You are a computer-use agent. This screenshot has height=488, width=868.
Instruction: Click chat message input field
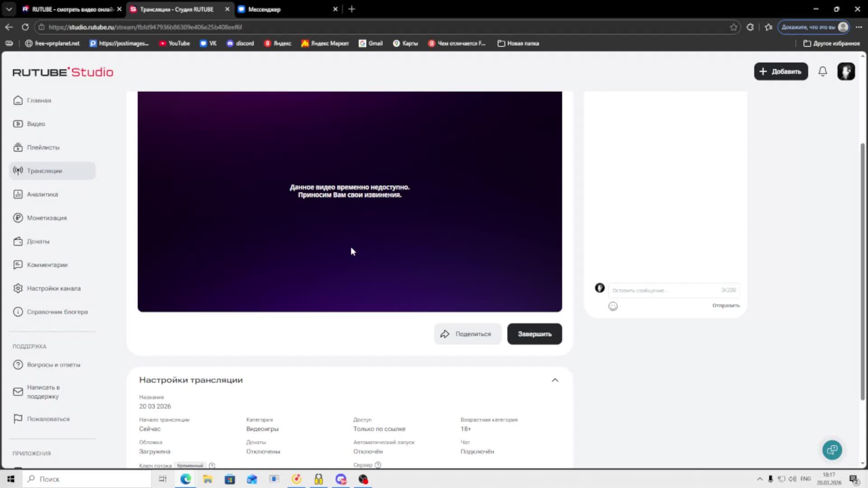click(665, 290)
